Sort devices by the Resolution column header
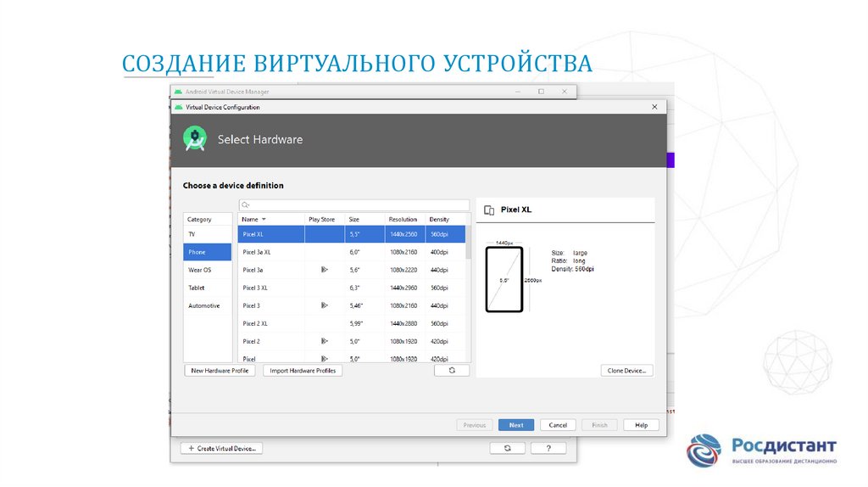The height and width of the screenshot is (487, 868). pos(403,220)
